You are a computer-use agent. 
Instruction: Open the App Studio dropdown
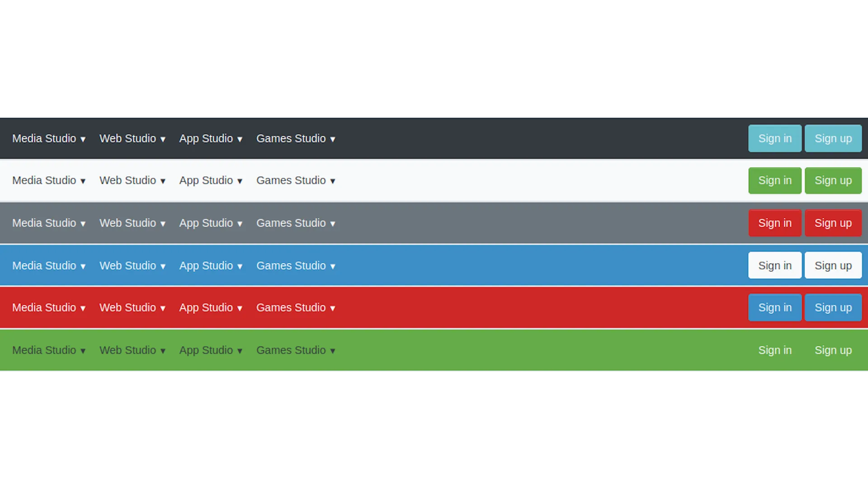pyautogui.click(x=210, y=138)
